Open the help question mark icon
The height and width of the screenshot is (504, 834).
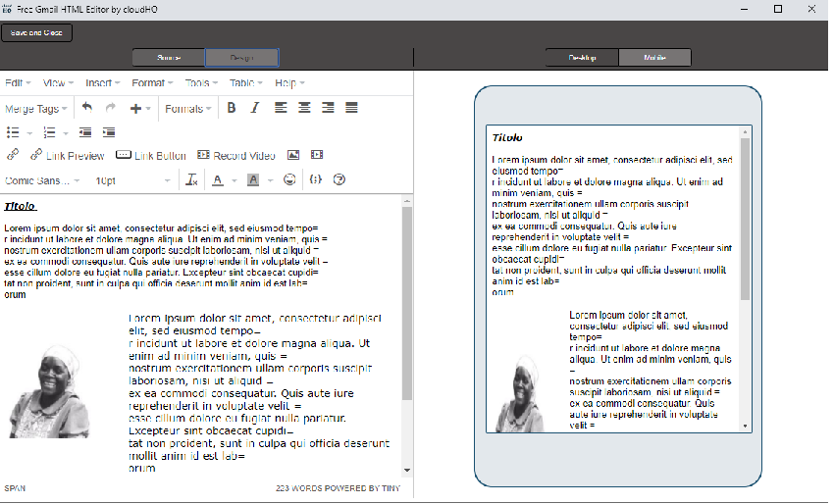point(339,179)
